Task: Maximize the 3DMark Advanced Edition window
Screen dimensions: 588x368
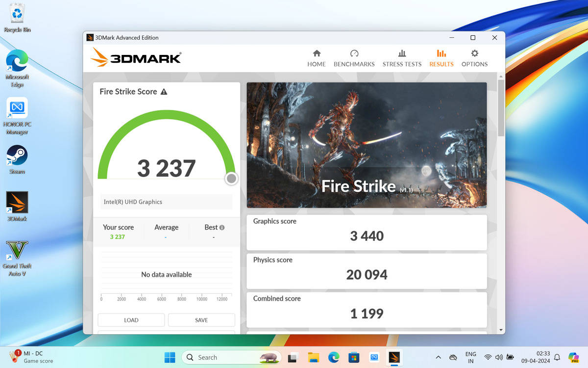Action: point(473,37)
